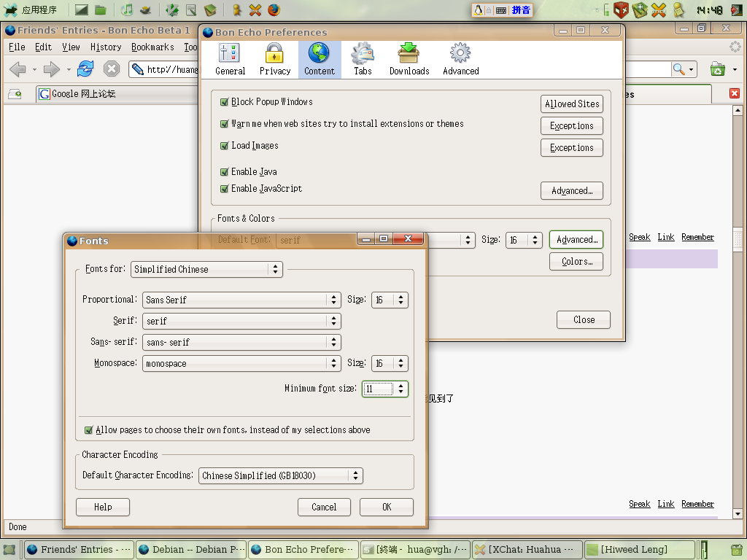The image size is (747, 560).
Task: Click Close in Bon Echo Preferences
Action: [x=584, y=319]
